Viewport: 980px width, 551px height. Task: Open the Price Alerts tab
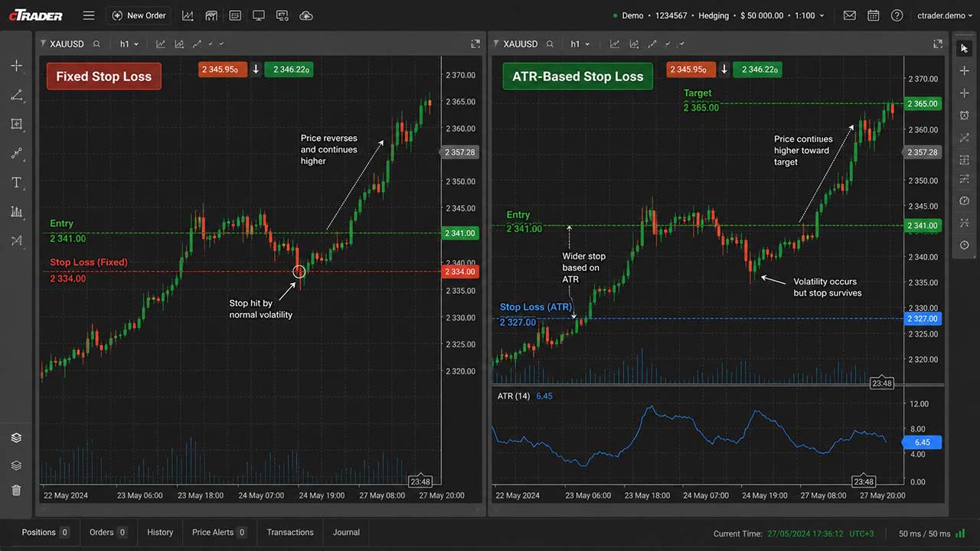click(219, 533)
